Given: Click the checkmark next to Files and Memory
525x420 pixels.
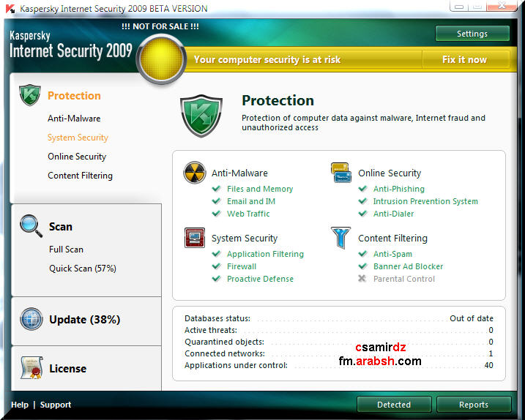Looking at the screenshot, I should tap(216, 188).
